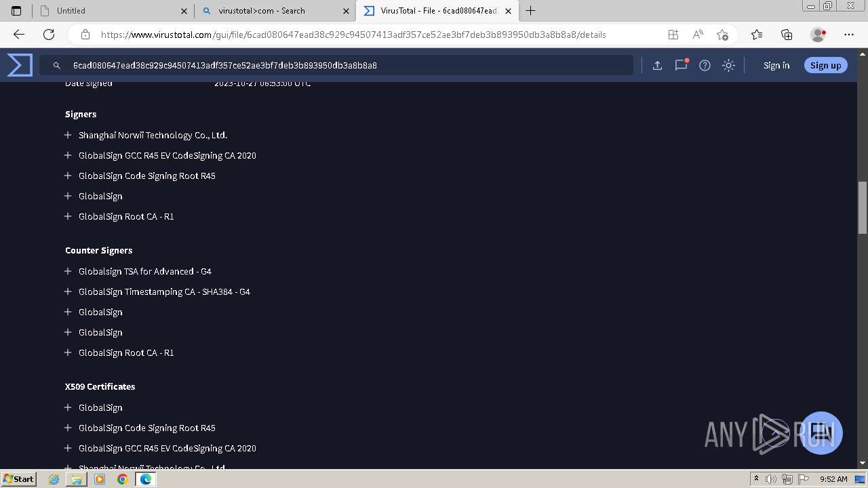This screenshot has height=488, width=868.
Task: Expand GlobalSign Code Signing Root R45 signer
Action: [x=68, y=176]
